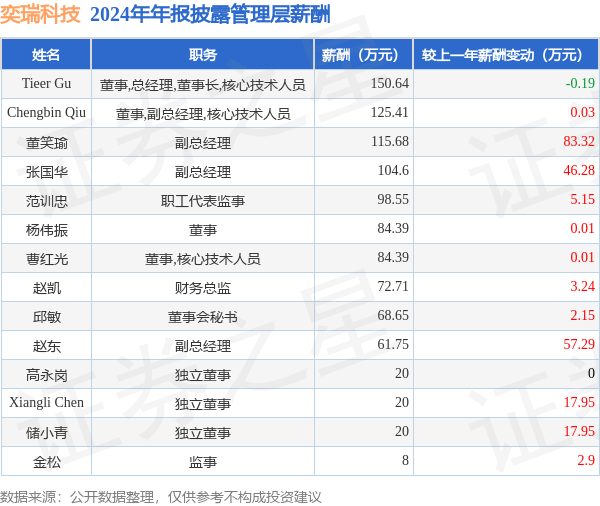
Task: Click the change value 5.15
Action: coord(582,199)
